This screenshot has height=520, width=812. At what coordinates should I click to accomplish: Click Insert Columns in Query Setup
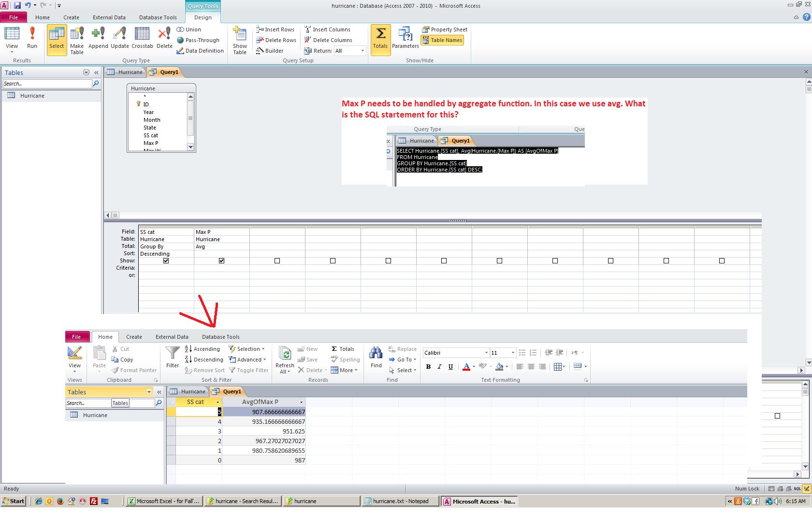click(x=327, y=29)
